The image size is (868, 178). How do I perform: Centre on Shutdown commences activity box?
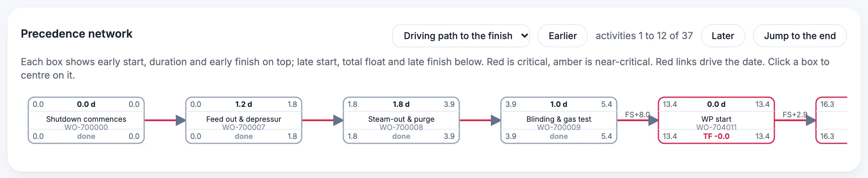point(86,120)
